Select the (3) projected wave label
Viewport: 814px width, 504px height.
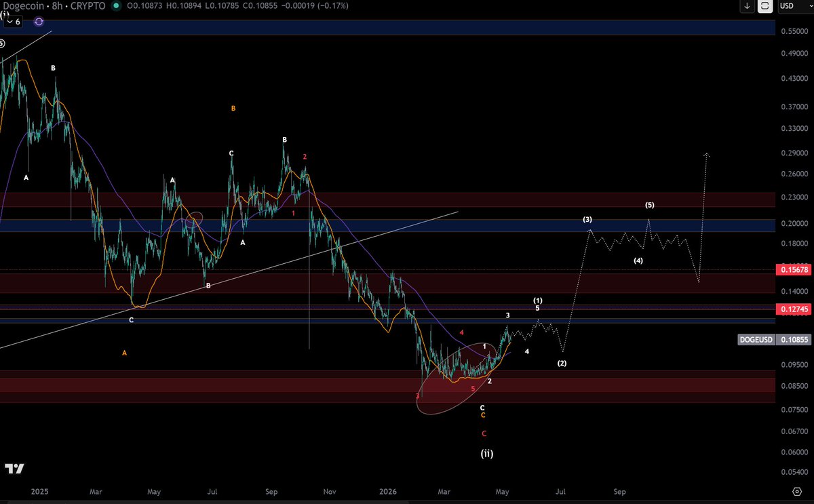coord(587,220)
